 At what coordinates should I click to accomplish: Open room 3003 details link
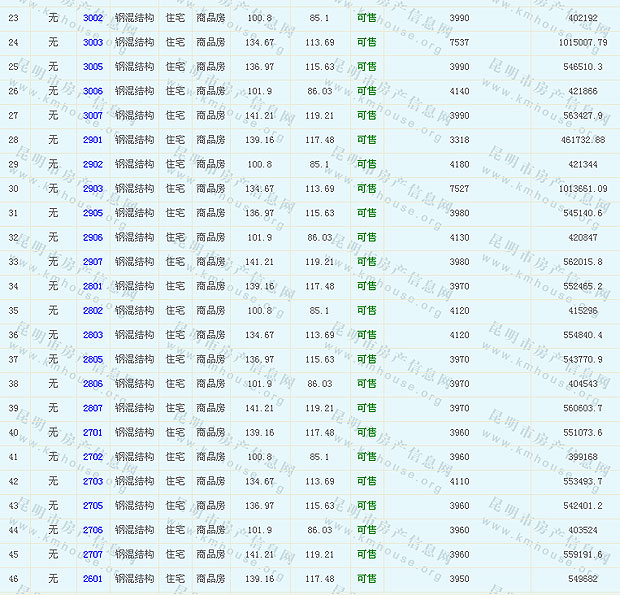(x=93, y=42)
